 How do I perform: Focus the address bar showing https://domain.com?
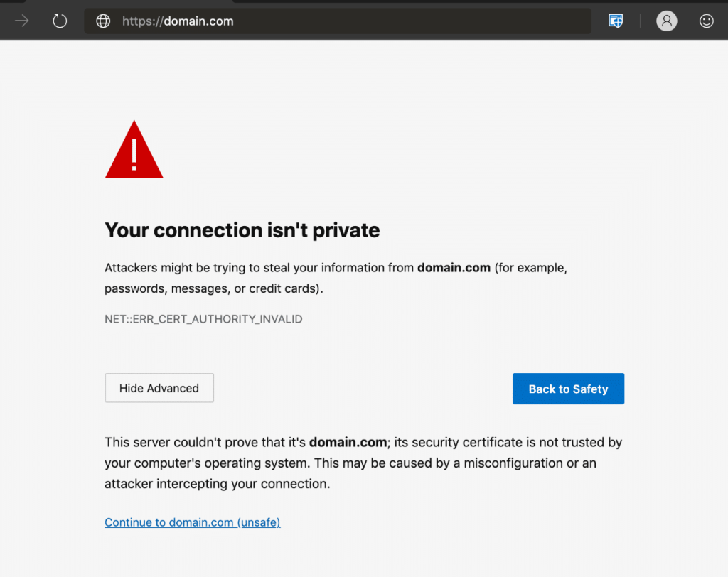coord(355,21)
